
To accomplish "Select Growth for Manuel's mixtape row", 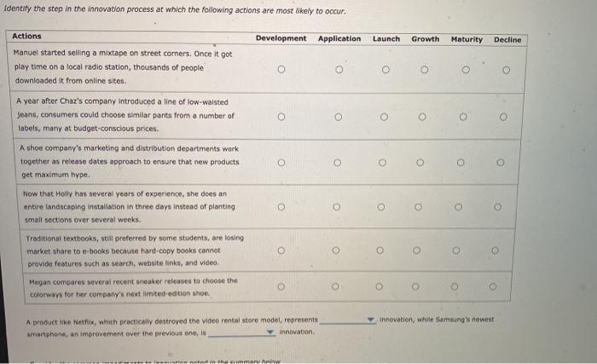I will click(425, 70).
